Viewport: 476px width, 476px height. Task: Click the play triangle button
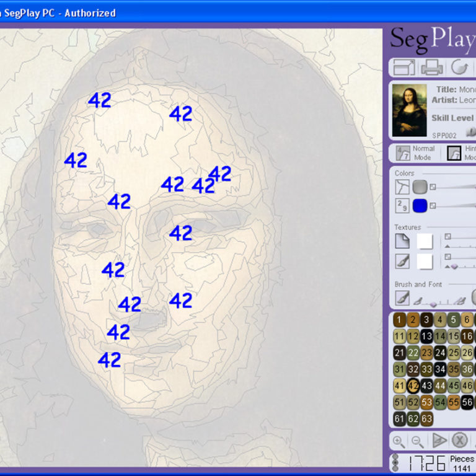coord(439,441)
